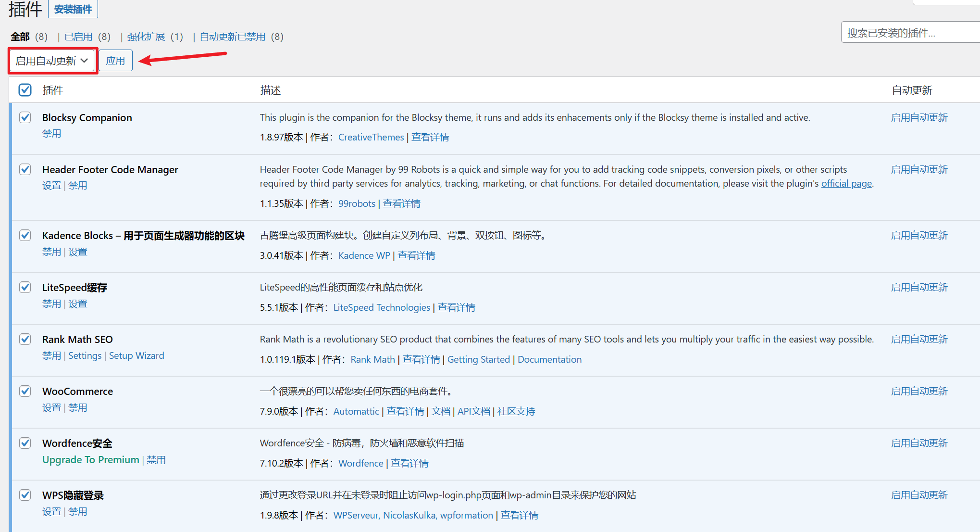This screenshot has height=532, width=980.
Task: Click 查看详情 link for LiteSpeed缓存
Action: [x=456, y=306]
